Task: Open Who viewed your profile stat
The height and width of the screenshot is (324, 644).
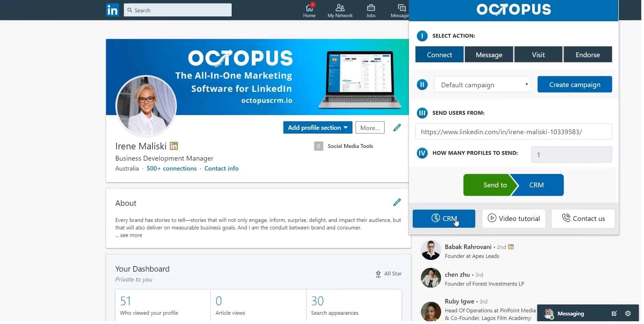Action: tap(163, 306)
